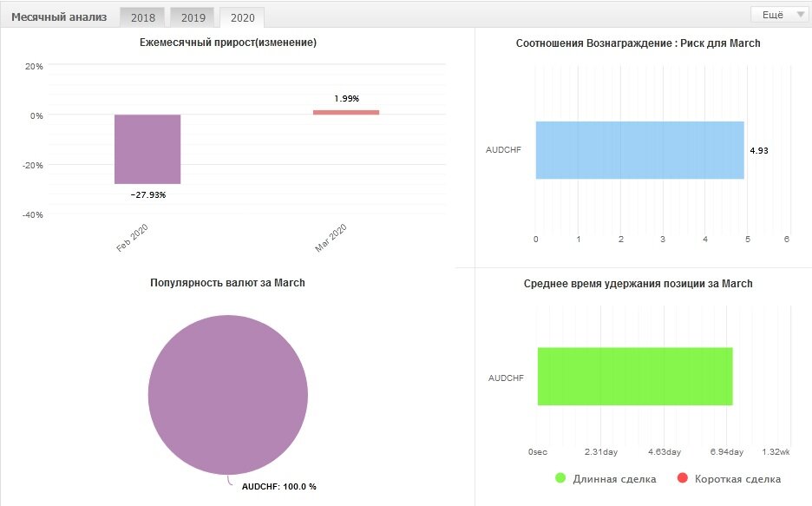812x506 pixels.
Task: Click the AUDCHF: 100.0 % pie label
Action: pos(279,486)
